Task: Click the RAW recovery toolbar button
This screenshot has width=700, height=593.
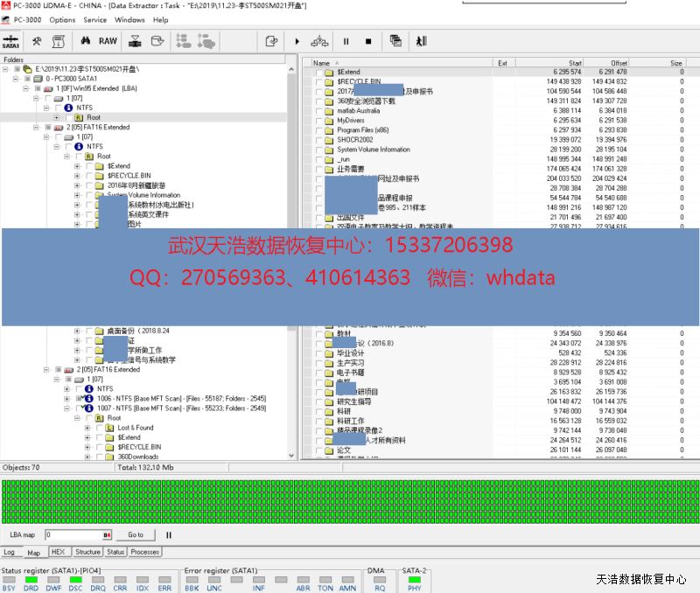Action: point(108,41)
